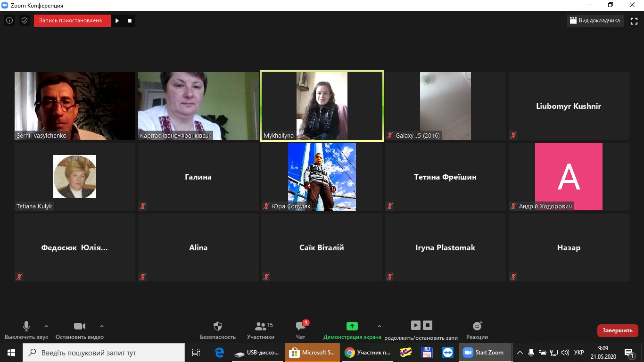The image size is (644, 362).
Task: Click the name Alina
Action: [198, 247]
